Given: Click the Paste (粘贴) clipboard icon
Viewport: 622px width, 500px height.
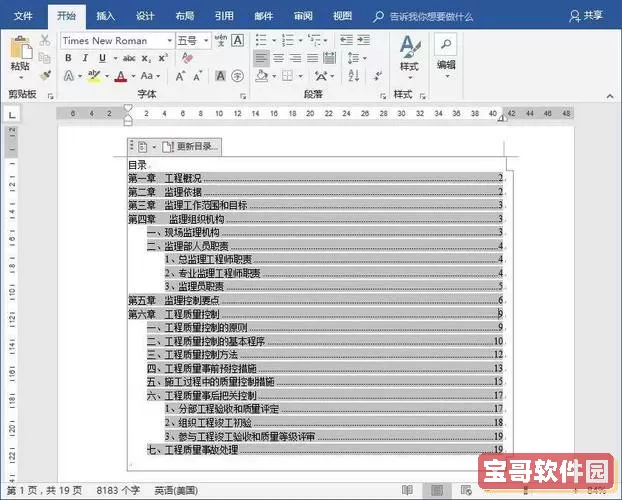Looking at the screenshot, I should click(x=20, y=48).
